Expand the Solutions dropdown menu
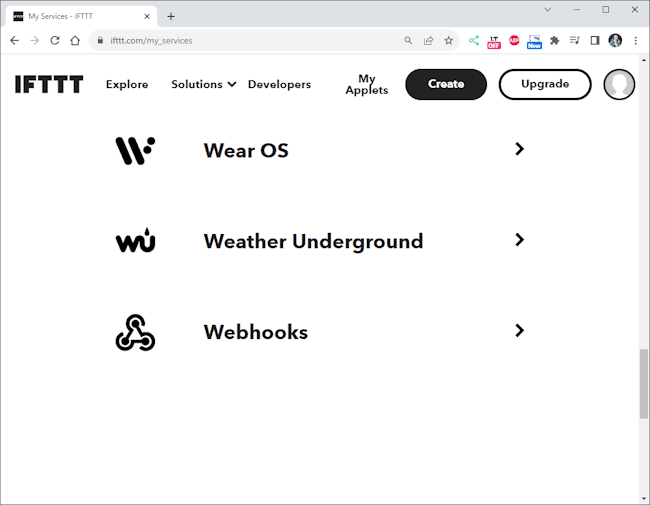This screenshot has height=505, width=650. coord(203,85)
